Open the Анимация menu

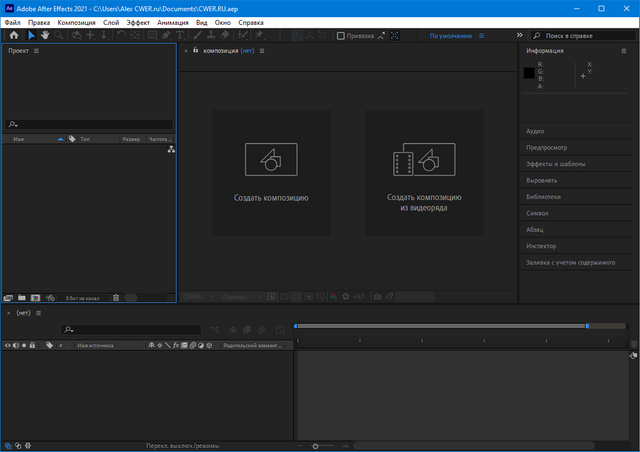(172, 21)
